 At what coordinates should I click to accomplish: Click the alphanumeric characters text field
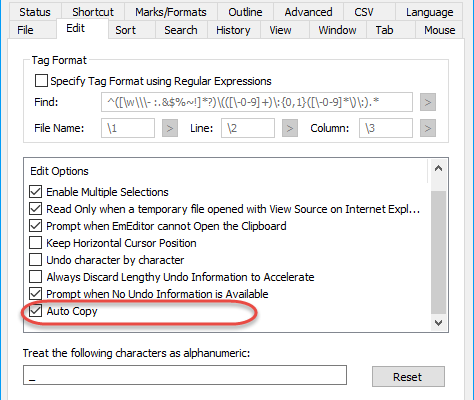(185, 375)
